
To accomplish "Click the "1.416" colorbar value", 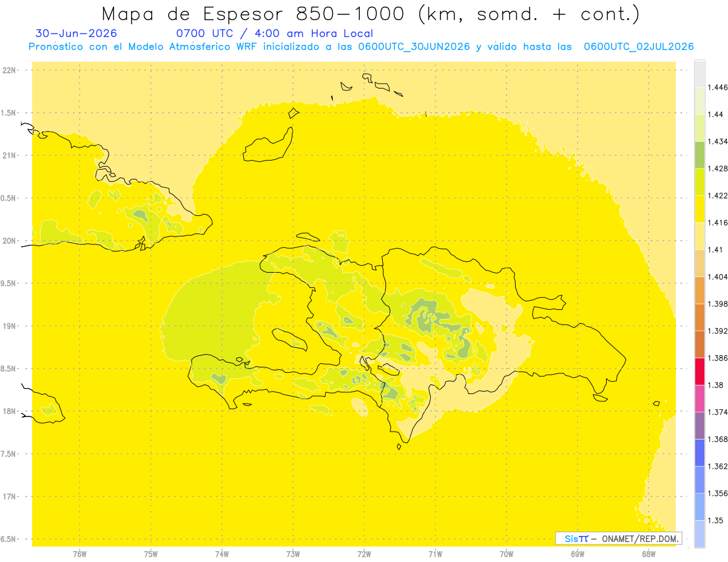I will coord(718,222).
